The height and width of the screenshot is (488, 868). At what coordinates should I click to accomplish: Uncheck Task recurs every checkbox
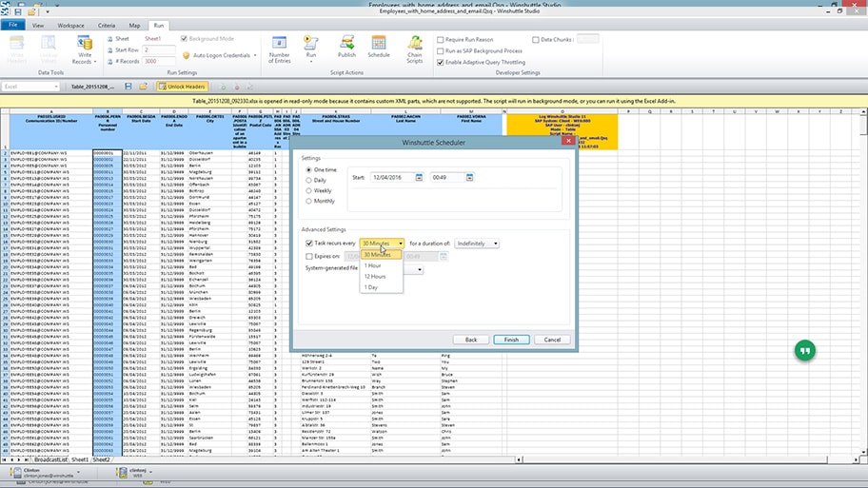click(308, 244)
